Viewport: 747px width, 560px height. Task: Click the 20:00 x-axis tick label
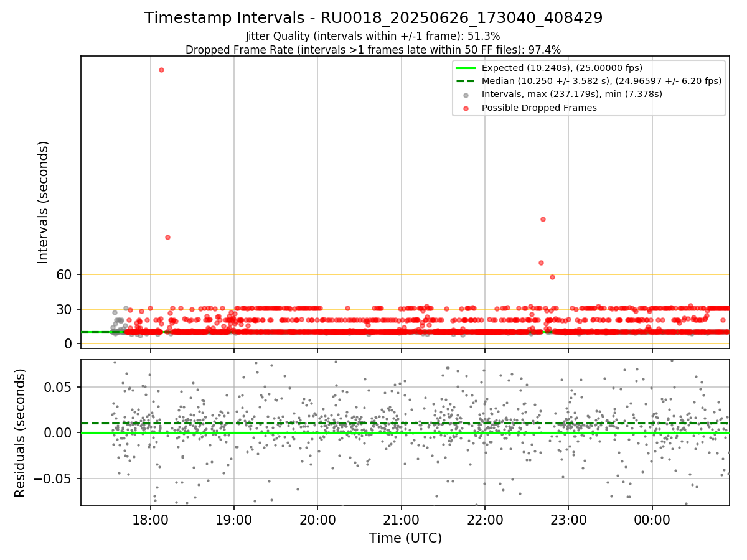(x=317, y=519)
